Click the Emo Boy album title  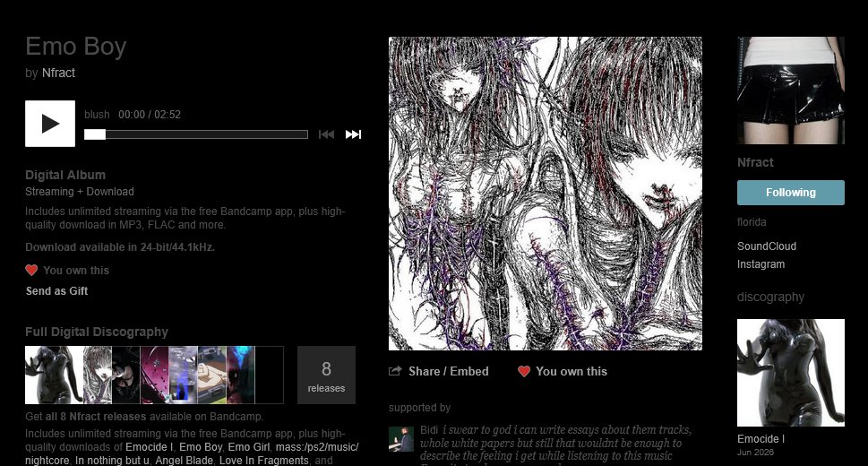pos(76,47)
